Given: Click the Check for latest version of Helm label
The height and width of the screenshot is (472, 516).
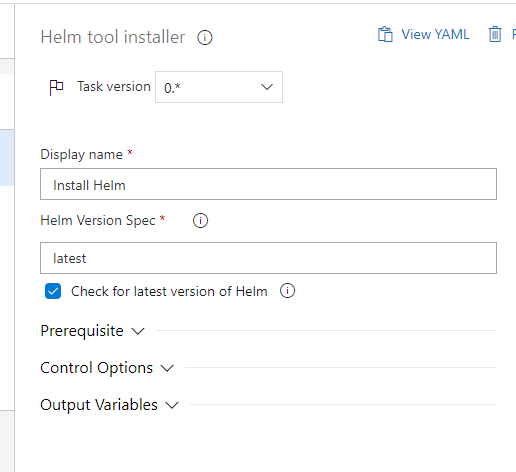Looking at the screenshot, I should pos(169,291).
